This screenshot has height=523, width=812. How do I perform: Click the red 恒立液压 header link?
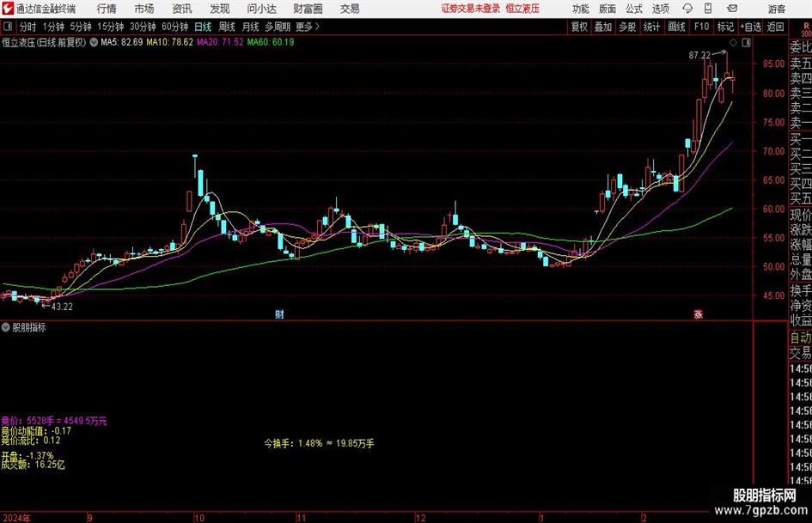click(522, 9)
